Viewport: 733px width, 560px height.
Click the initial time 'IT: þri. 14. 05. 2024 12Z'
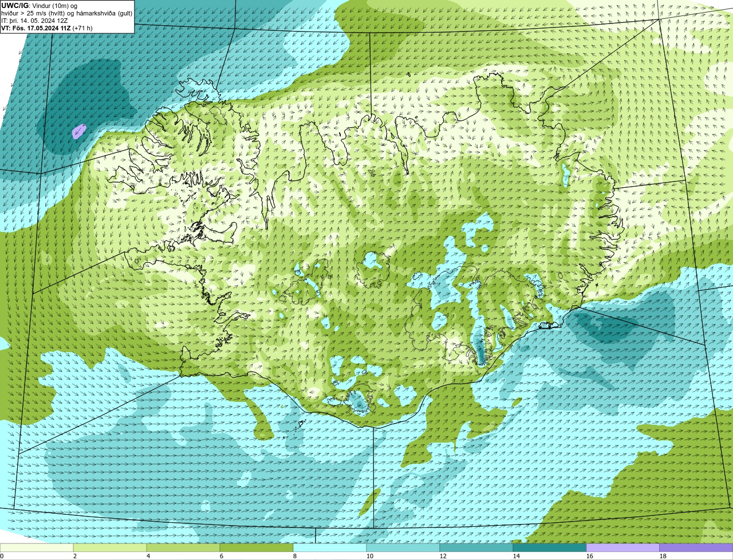34,21
